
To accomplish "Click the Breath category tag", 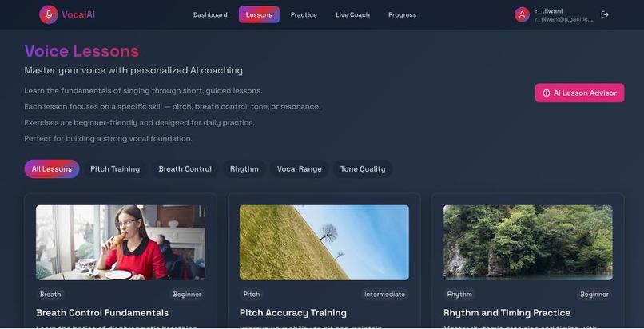I will 50,295.
